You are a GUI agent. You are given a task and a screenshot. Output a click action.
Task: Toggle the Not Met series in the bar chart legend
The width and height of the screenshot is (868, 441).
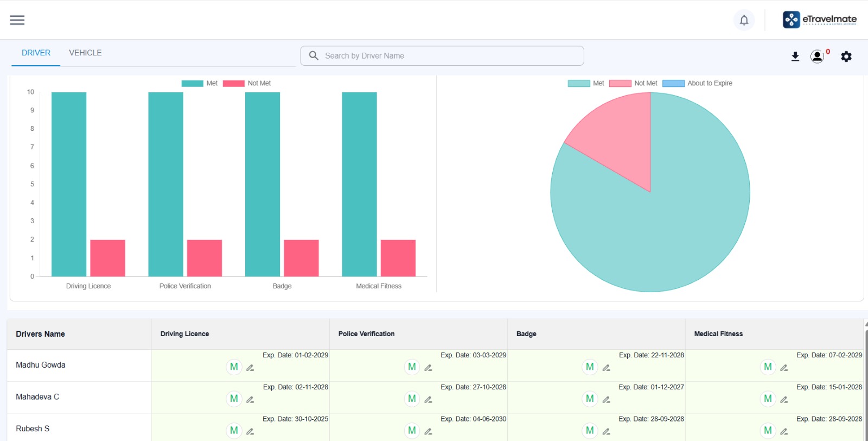(x=247, y=83)
